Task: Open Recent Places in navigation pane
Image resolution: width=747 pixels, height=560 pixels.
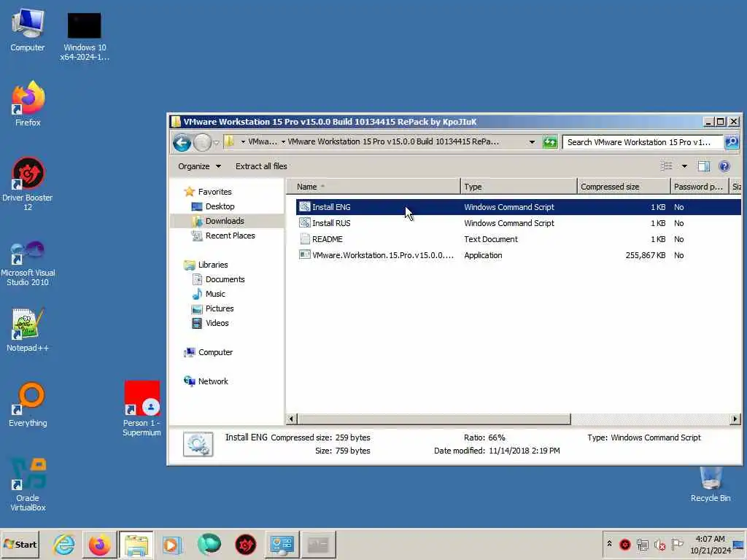Action: coord(230,236)
